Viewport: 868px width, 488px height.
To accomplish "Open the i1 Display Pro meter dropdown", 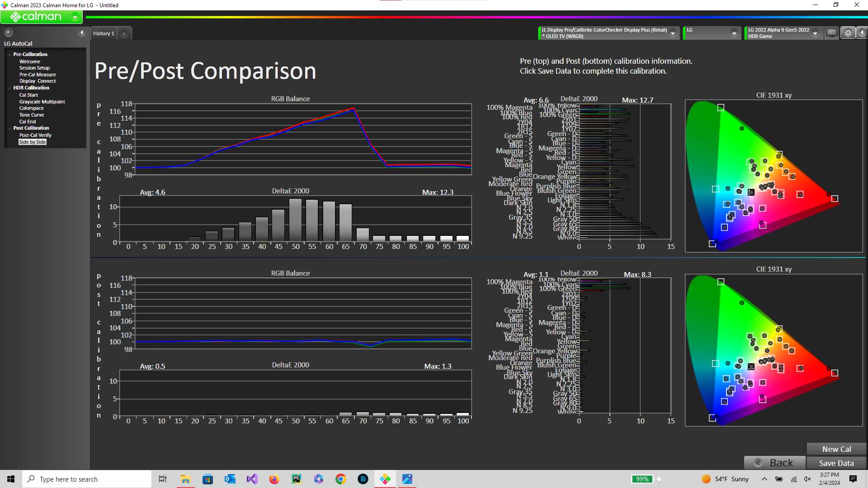I will 673,33.
